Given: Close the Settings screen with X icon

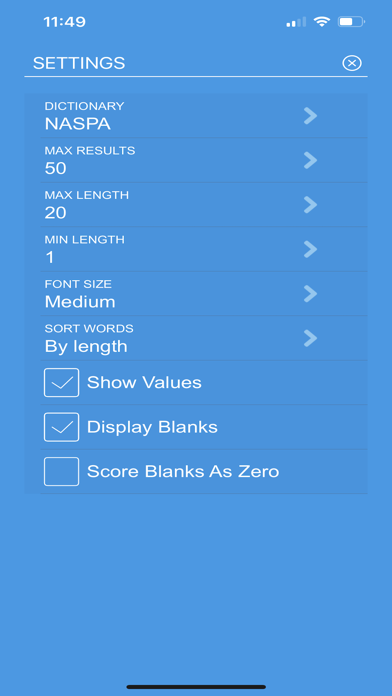Looking at the screenshot, I should 352,63.
